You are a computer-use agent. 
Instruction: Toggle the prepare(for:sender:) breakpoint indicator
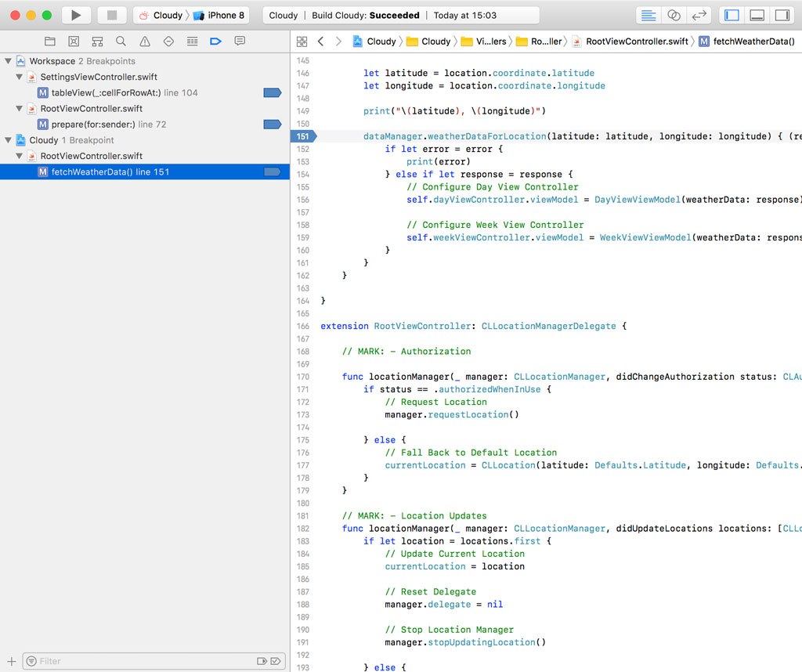click(x=272, y=125)
